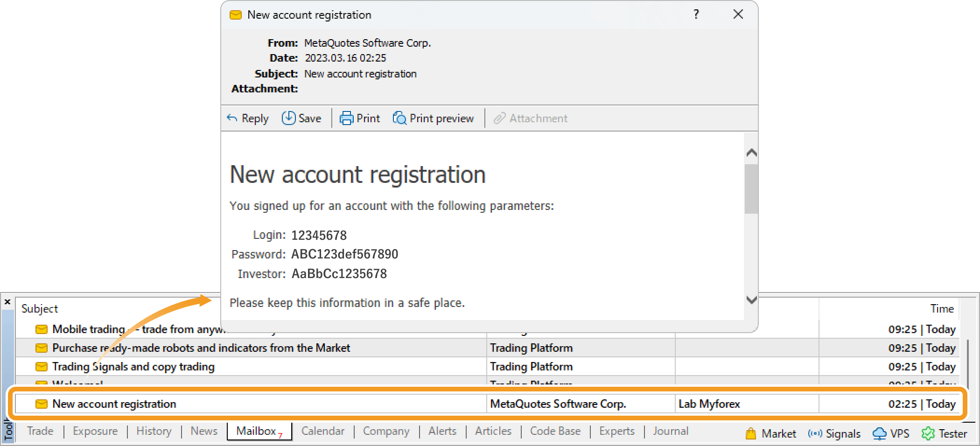Sort mailbox by Subject column header
The width and height of the screenshot is (980, 446).
[40, 309]
